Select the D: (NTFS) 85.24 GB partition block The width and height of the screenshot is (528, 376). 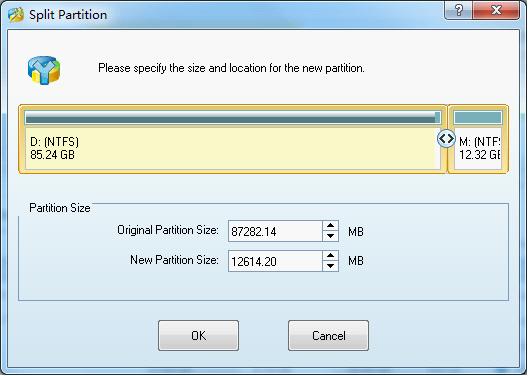[233, 139]
